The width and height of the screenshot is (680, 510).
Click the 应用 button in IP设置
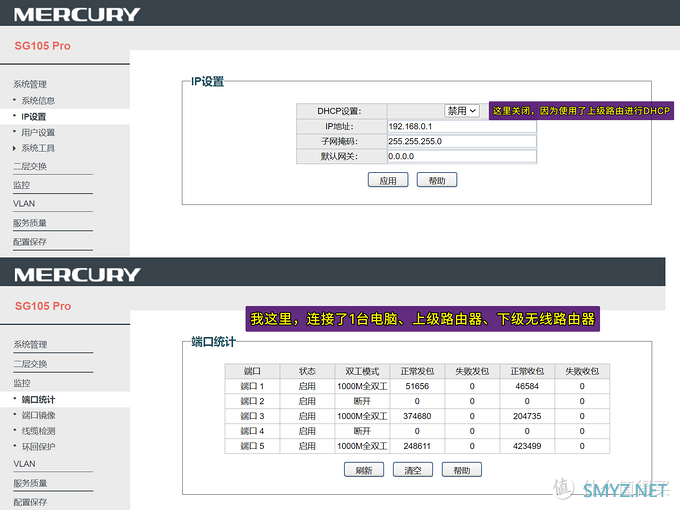(388, 180)
